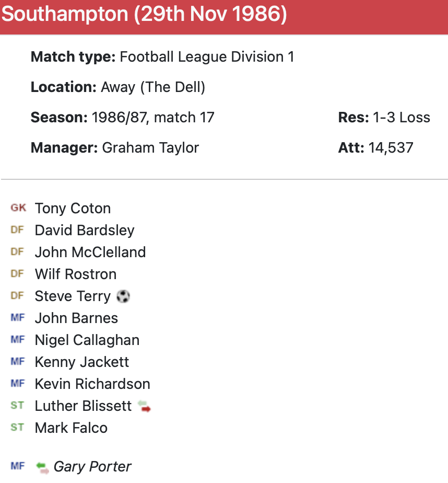Click on Kenny Jackett's name
The width and height of the screenshot is (448, 483).
coord(81,362)
